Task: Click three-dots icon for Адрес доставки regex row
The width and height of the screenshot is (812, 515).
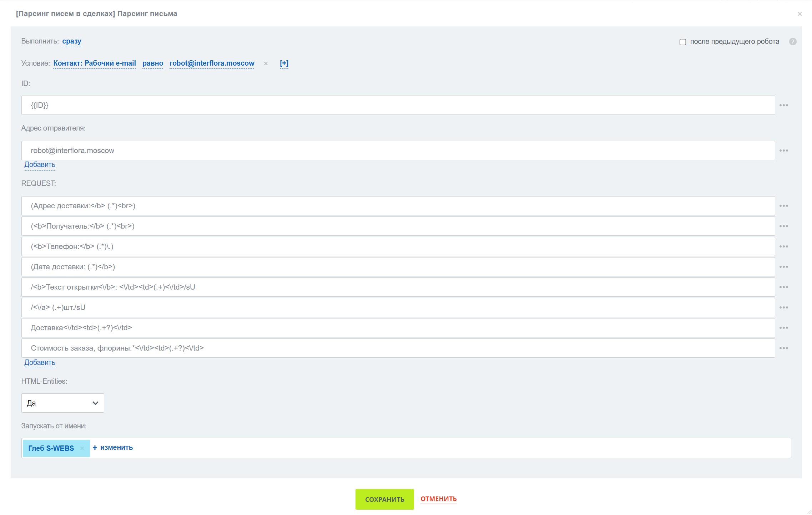Action: (x=783, y=206)
